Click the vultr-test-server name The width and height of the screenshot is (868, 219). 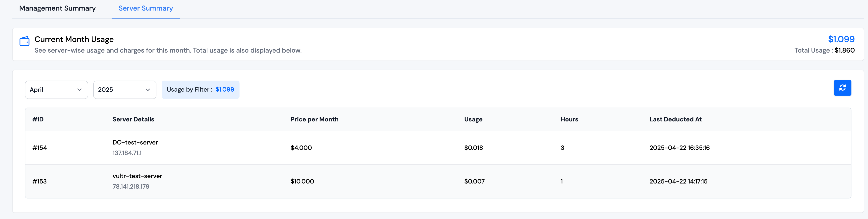click(137, 176)
